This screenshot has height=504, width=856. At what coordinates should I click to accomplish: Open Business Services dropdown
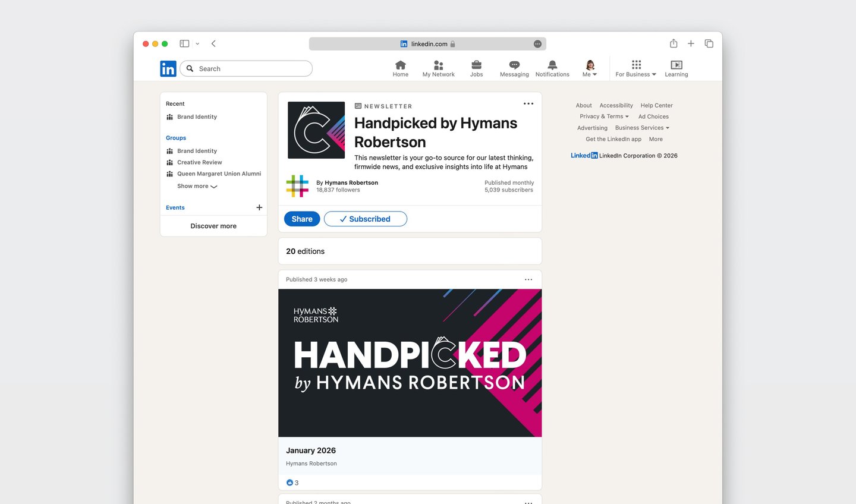[x=642, y=128]
